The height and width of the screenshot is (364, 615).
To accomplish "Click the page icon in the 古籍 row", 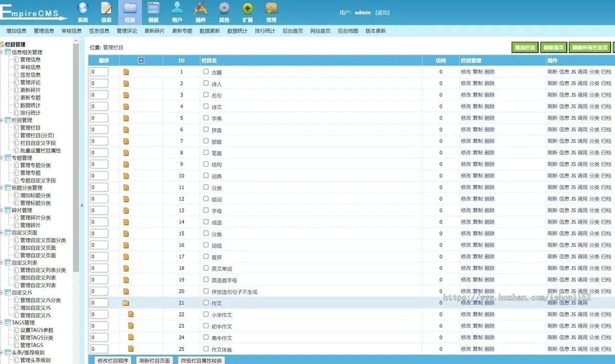I will 126,72.
